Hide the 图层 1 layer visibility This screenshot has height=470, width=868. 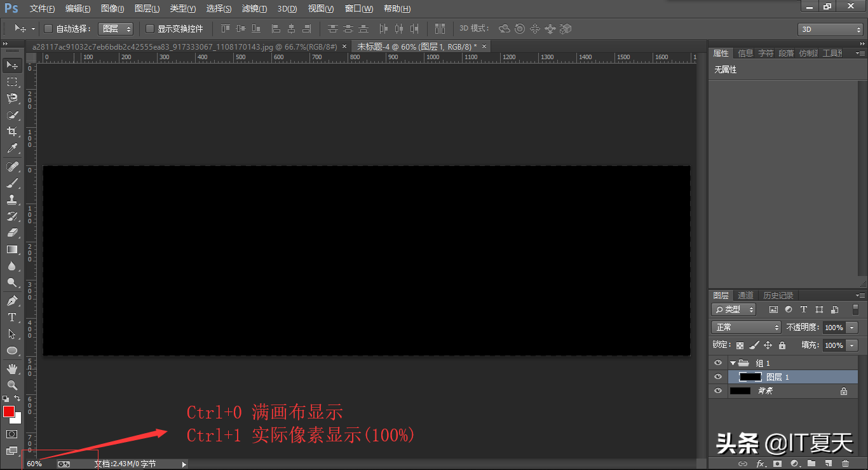pos(718,377)
